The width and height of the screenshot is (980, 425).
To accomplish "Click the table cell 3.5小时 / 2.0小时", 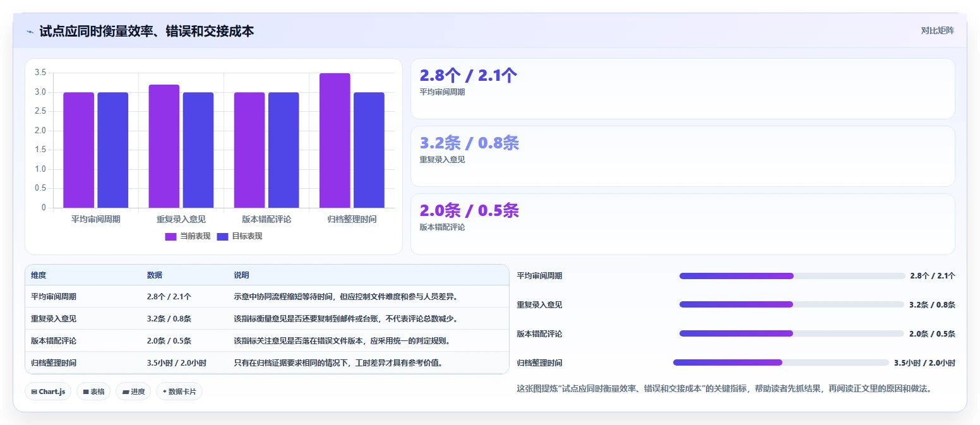I will click(177, 362).
